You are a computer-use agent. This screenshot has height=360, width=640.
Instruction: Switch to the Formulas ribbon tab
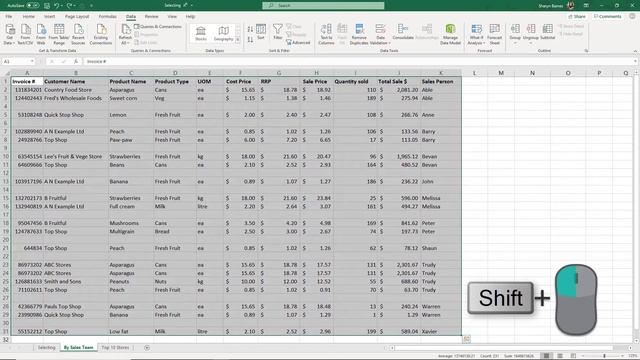[107, 17]
